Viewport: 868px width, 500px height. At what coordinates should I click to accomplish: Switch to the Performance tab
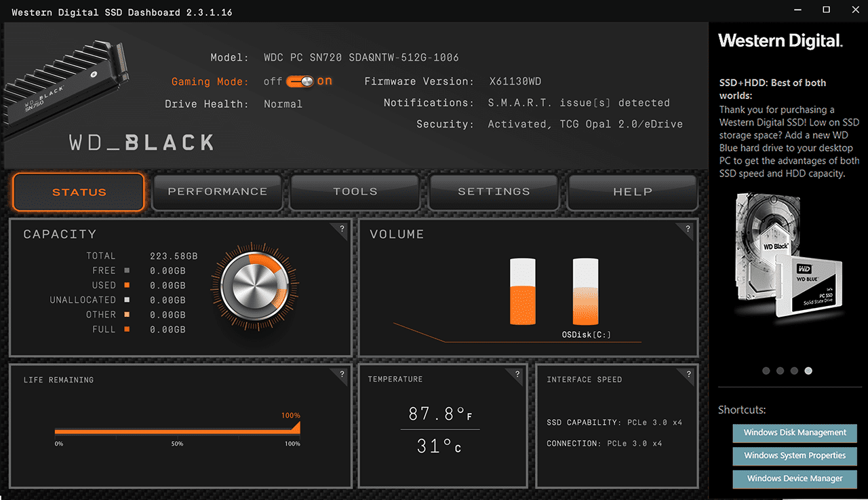218,192
